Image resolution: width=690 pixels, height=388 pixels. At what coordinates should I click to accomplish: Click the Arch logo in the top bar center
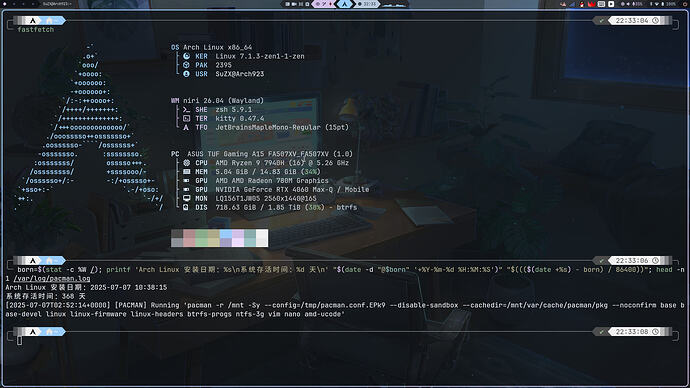pos(345,4)
